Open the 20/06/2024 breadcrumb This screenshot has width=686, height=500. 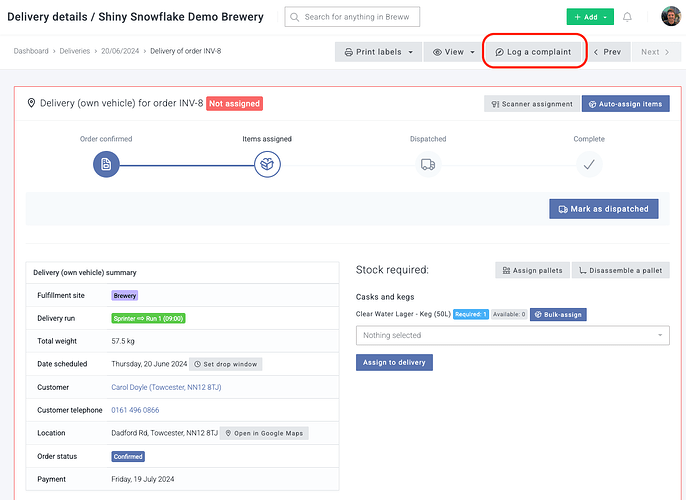pos(120,51)
